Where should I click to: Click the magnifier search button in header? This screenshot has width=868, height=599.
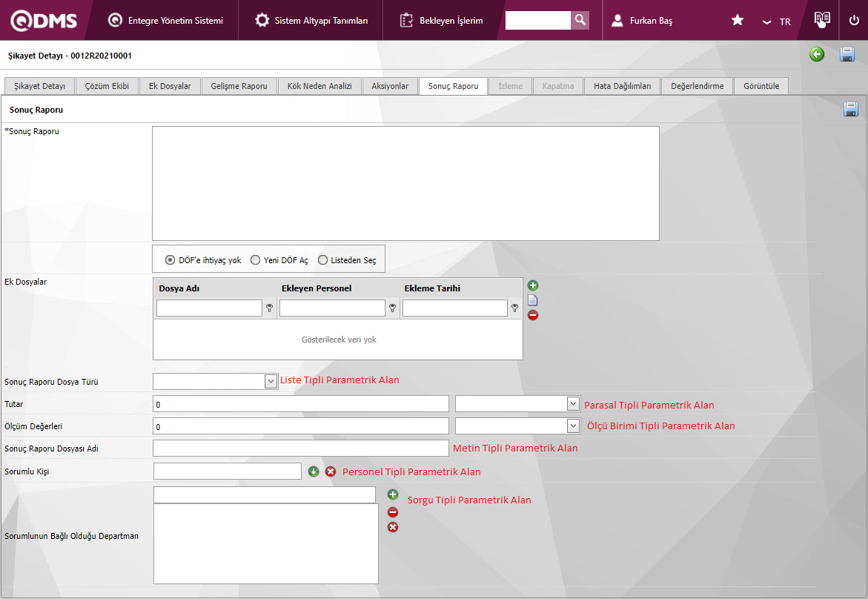(x=580, y=20)
